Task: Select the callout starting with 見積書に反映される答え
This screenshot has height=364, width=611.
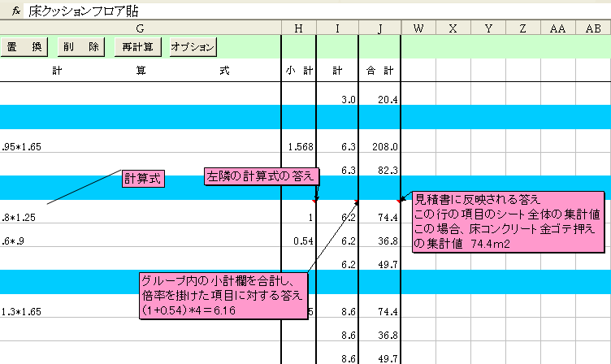Action: click(x=507, y=221)
